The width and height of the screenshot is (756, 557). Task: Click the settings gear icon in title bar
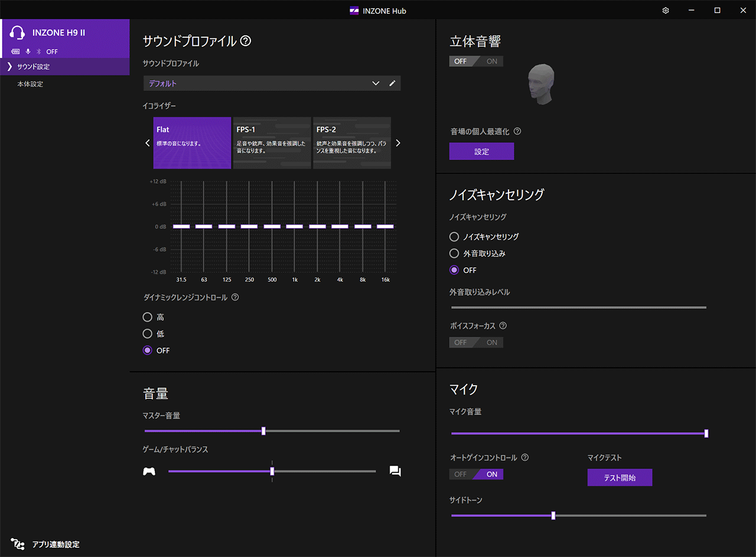666,11
